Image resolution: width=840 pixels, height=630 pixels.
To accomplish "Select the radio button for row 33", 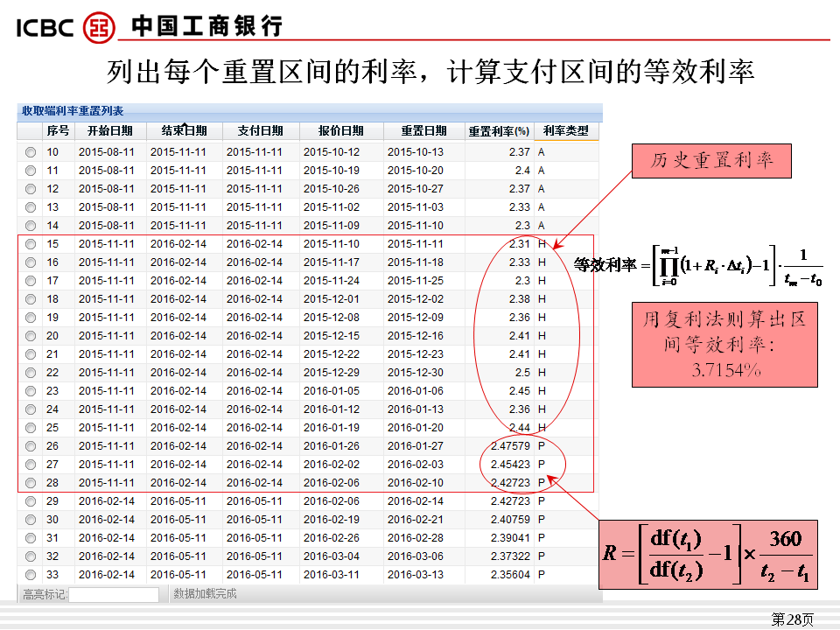I will [x=31, y=575].
